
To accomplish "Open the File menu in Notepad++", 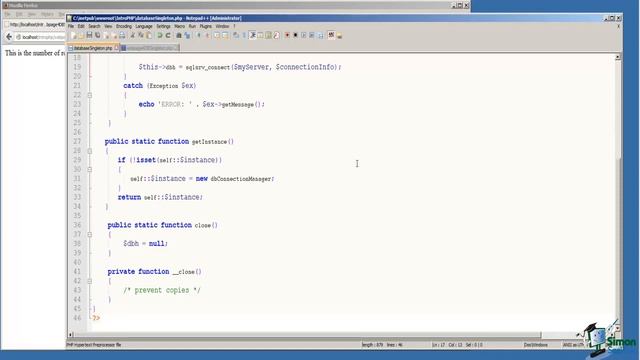I will (x=71, y=26).
